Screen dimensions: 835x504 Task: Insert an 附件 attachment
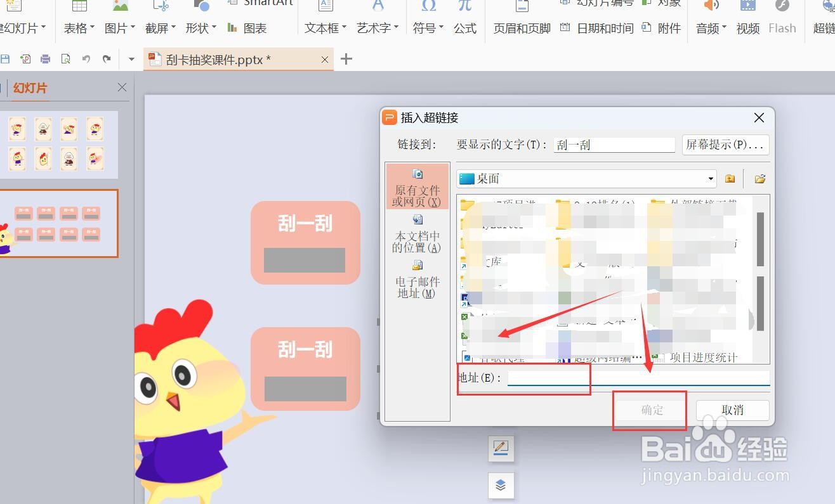click(662, 28)
